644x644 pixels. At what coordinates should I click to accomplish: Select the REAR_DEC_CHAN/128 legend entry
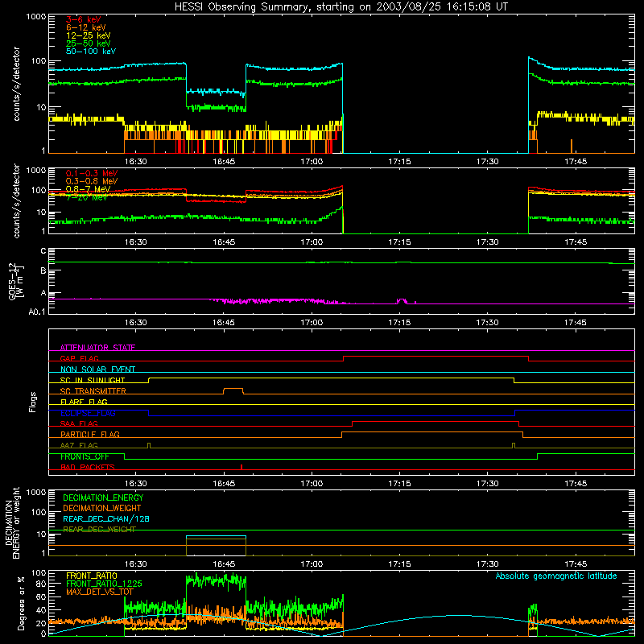[x=106, y=518]
